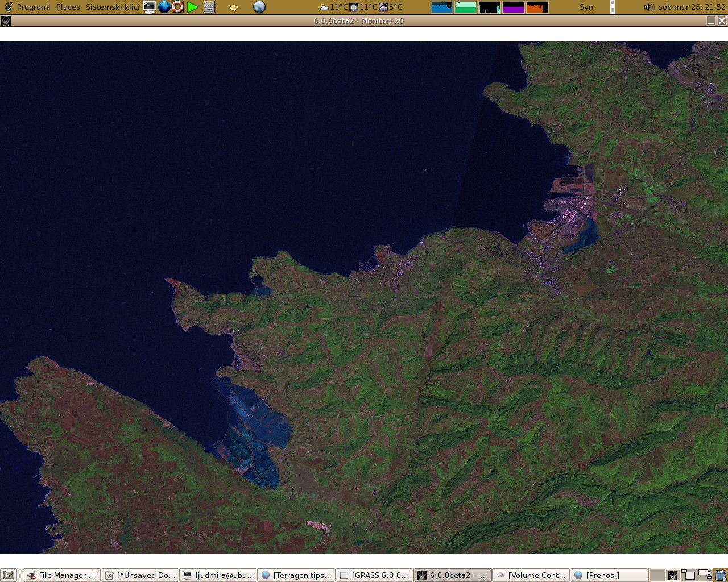Open the terminal launcher in top panel
Viewport: 728px width, 582px height.
[x=149, y=7]
